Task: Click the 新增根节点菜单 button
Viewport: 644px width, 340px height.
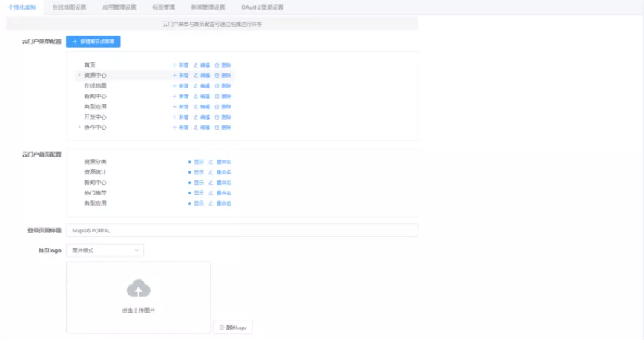Action: [x=93, y=42]
